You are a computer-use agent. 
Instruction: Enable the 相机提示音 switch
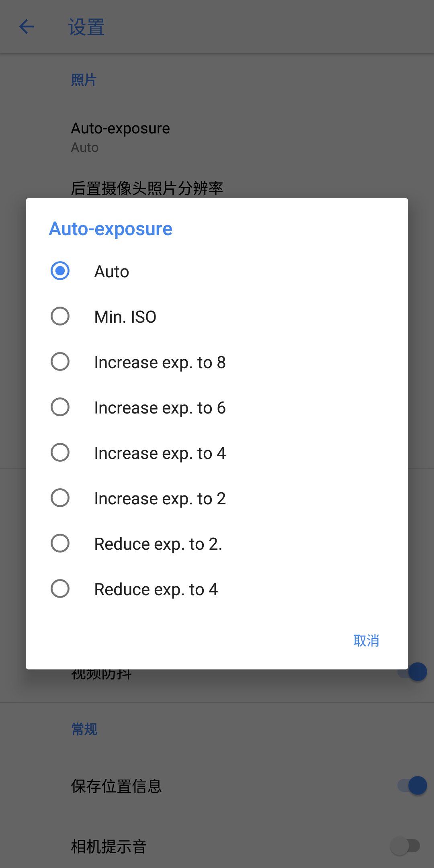(x=405, y=846)
